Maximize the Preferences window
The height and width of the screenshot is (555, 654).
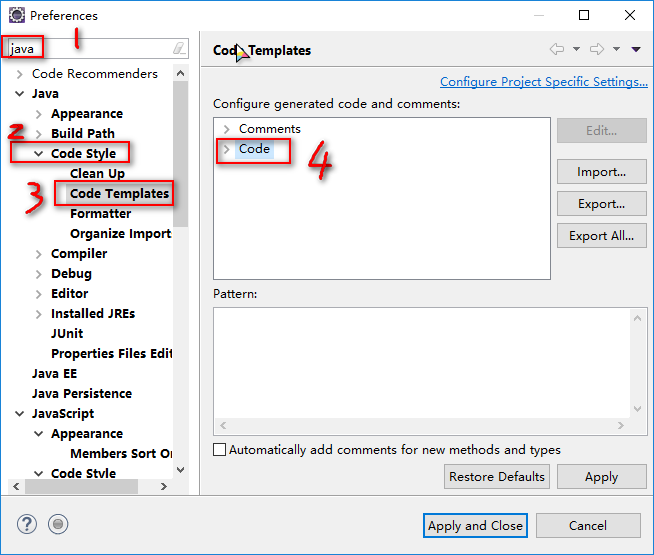coord(584,15)
